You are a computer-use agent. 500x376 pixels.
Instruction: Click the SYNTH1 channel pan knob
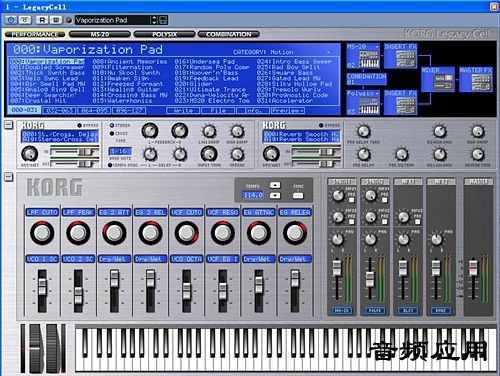click(x=338, y=239)
